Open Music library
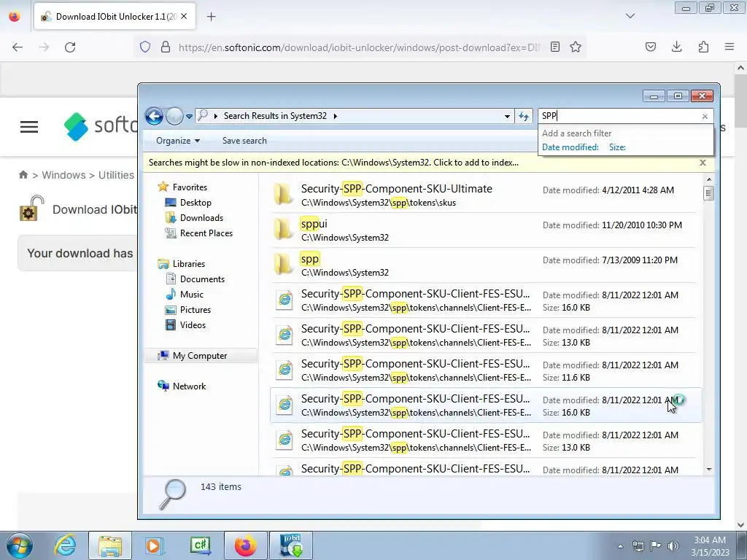 click(192, 295)
